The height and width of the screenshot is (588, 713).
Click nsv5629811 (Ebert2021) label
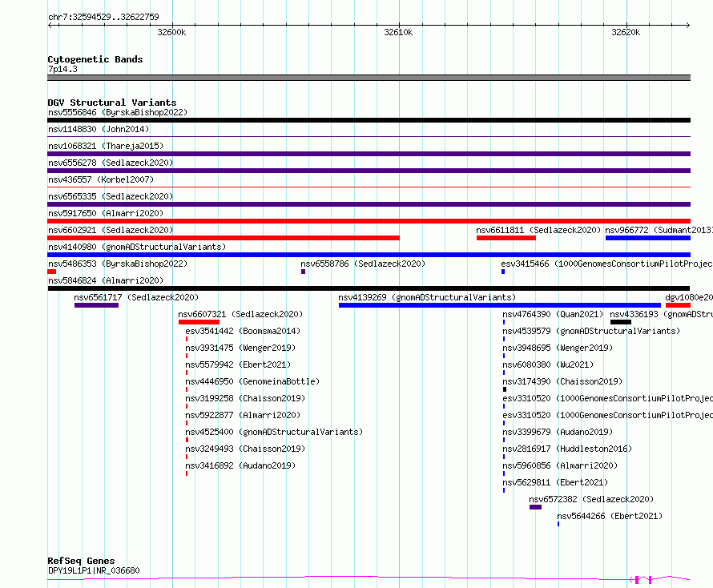[x=555, y=482]
